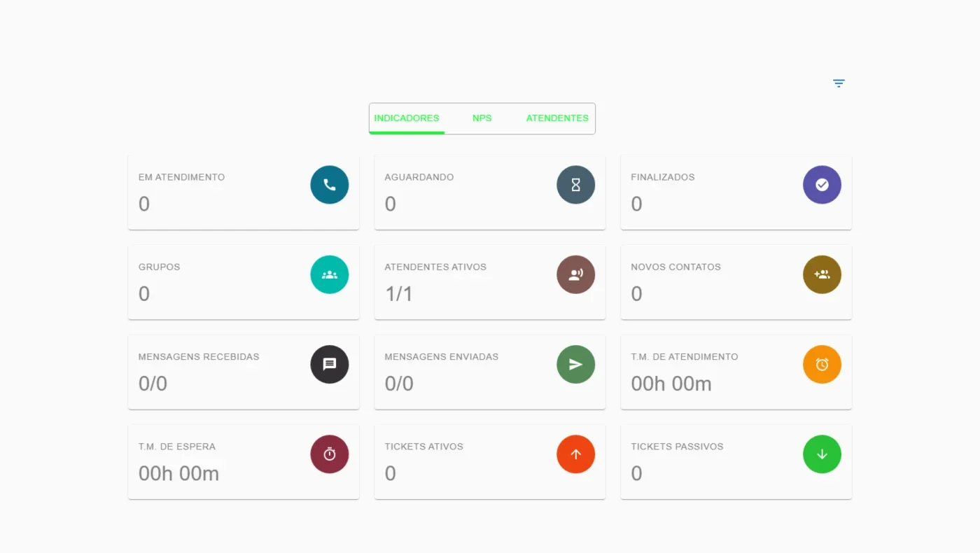
Task: Click the '0' value in Novos Contatos card
Action: 636,294
